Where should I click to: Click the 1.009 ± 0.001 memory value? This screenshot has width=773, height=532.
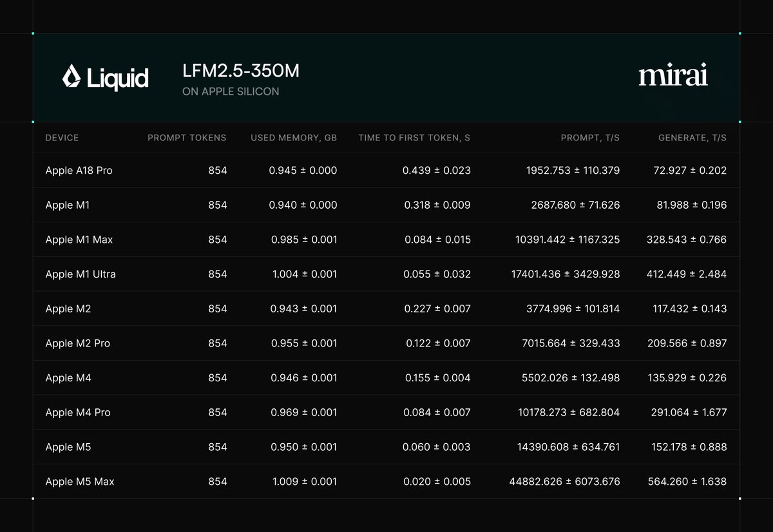[305, 482]
